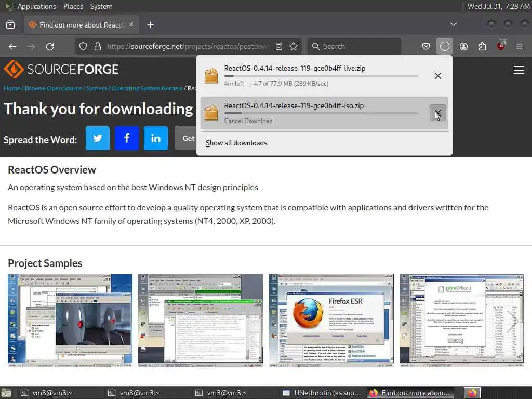This screenshot has width=532, height=399.
Task: Click the SourceForge logo
Action: click(61, 69)
